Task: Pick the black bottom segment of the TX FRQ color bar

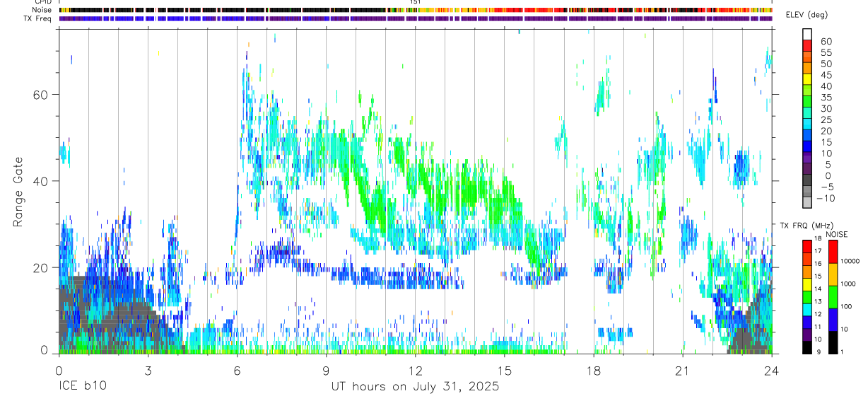Action: pyautogui.click(x=807, y=347)
